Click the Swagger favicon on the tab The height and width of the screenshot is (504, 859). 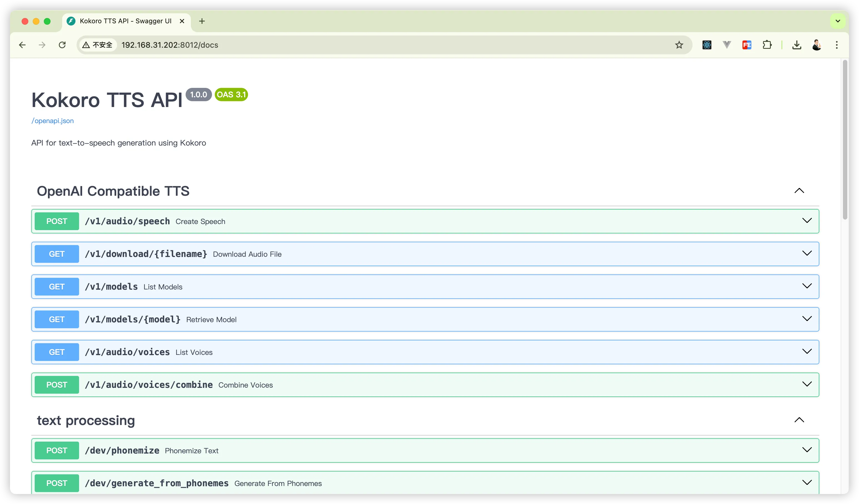pyautogui.click(x=71, y=21)
